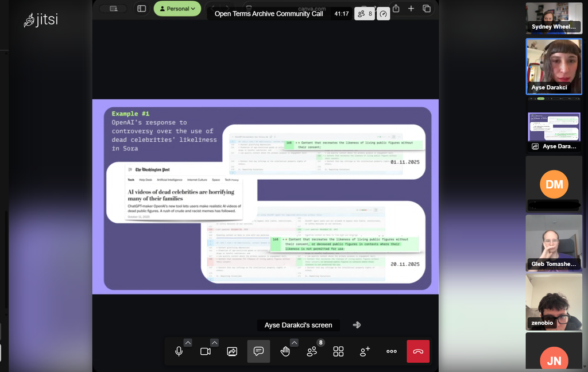Select Sydney Wheel... video thumbnail
Image resolution: width=588 pixels, height=372 pixels.
tap(554, 18)
